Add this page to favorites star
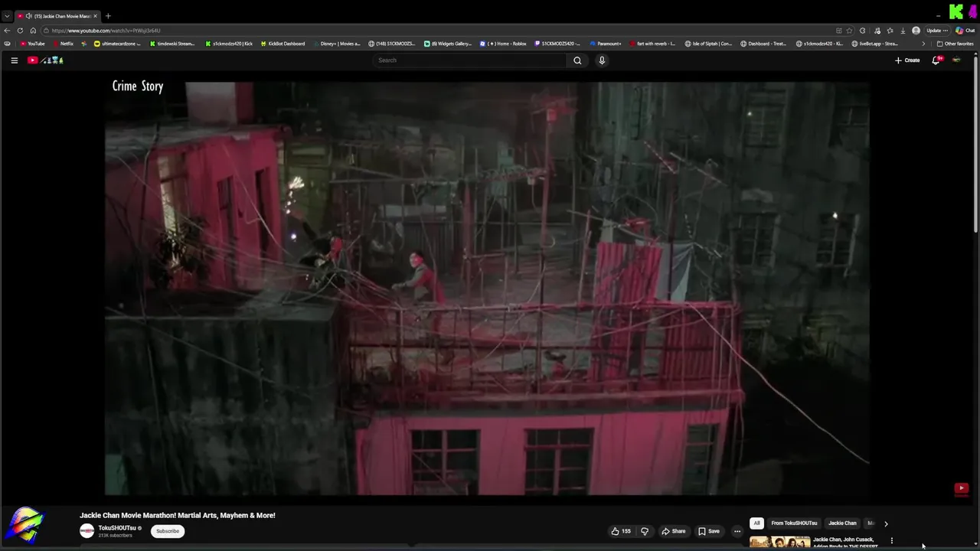Image resolution: width=980 pixels, height=551 pixels. [849, 31]
